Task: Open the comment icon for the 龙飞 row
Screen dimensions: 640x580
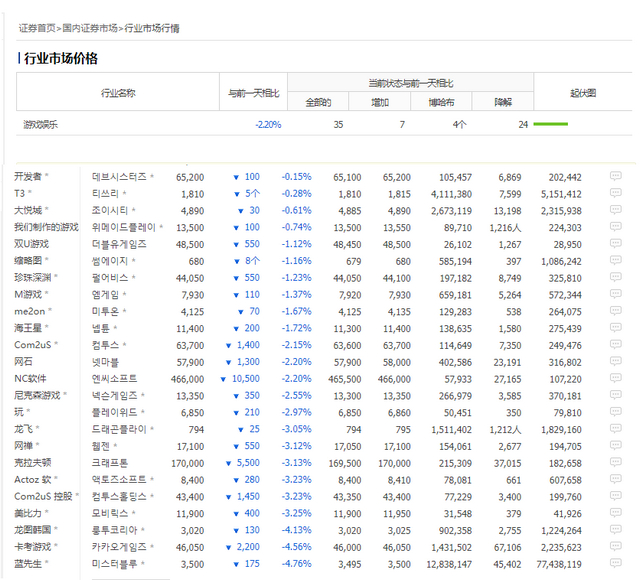Action: tap(616, 429)
